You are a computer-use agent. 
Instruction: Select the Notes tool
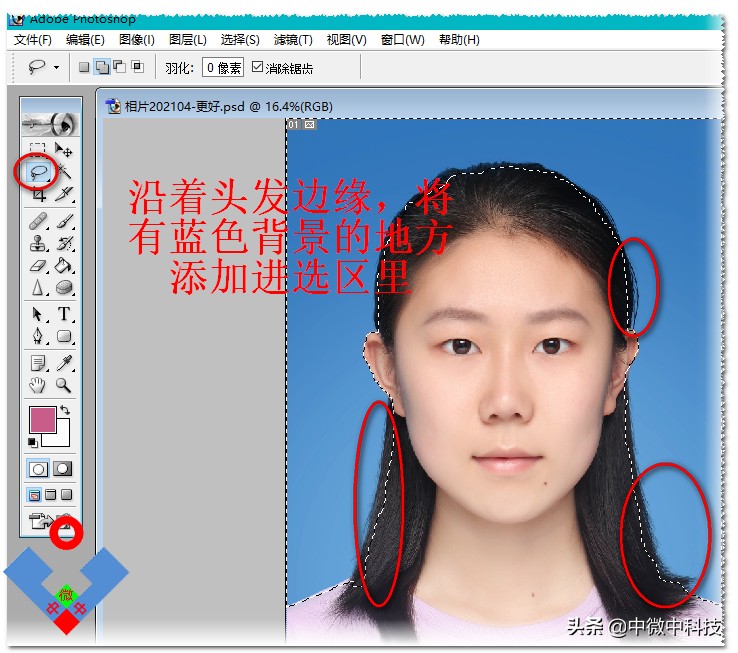38,363
